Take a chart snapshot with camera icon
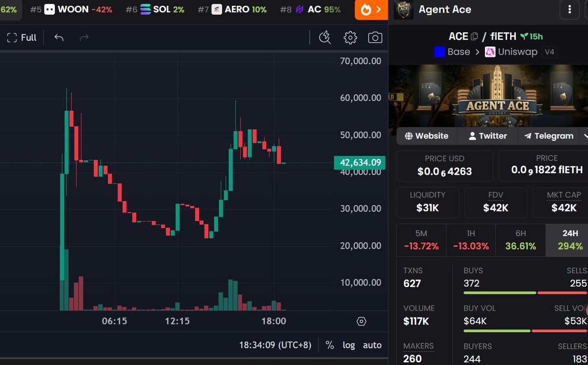This screenshot has height=365, width=588. [x=375, y=38]
